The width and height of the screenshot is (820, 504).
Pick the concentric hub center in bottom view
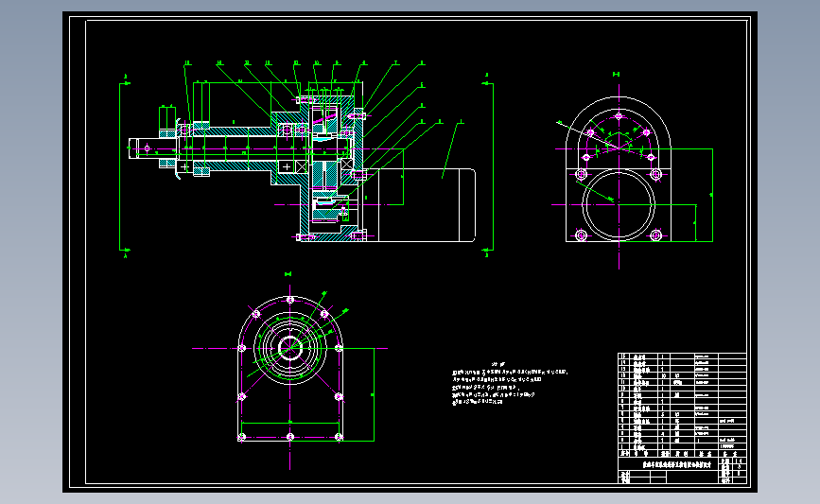pos(289,348)
